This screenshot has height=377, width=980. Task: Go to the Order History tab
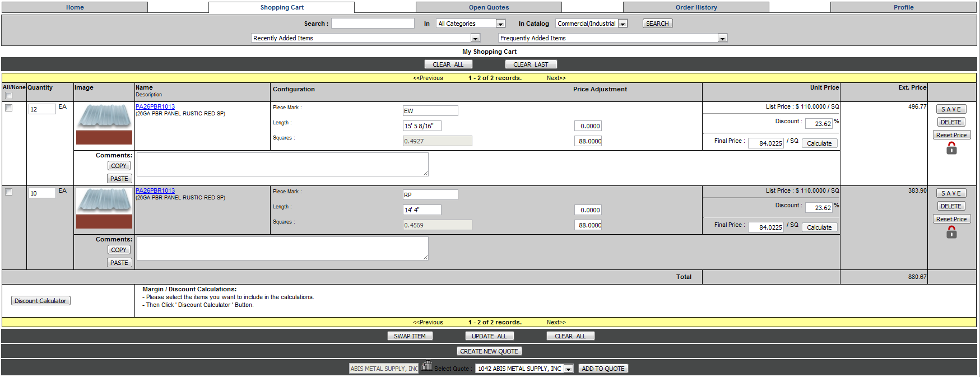click(696, 7)
